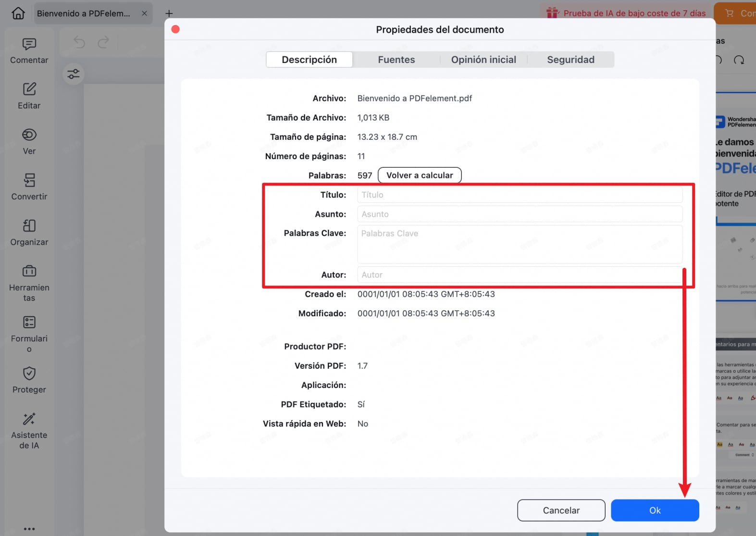Open the Convertir tool
The height and width of the screenshot is (536, 756).
tap(29, 187)
